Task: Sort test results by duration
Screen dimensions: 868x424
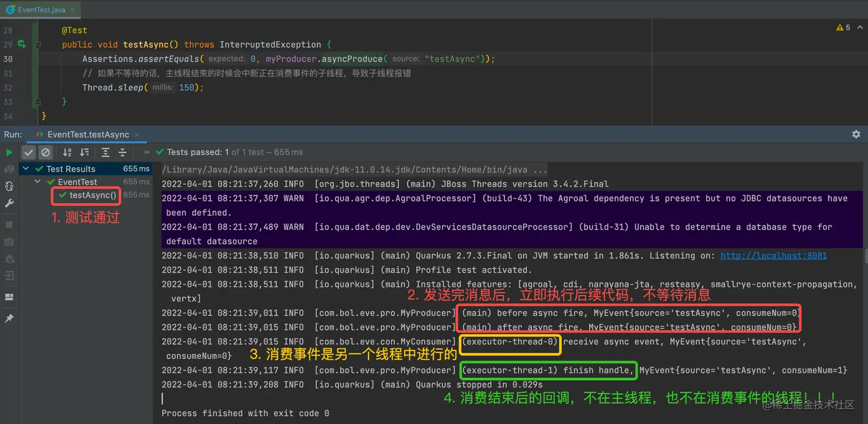Action: pos(84,152)
